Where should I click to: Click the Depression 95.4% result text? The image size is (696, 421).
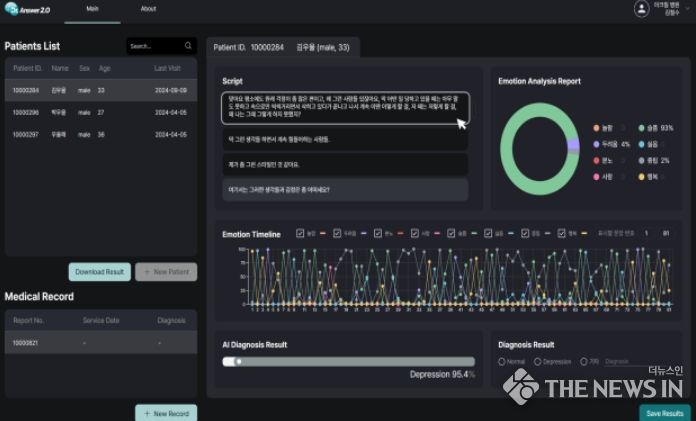point(442,374)
